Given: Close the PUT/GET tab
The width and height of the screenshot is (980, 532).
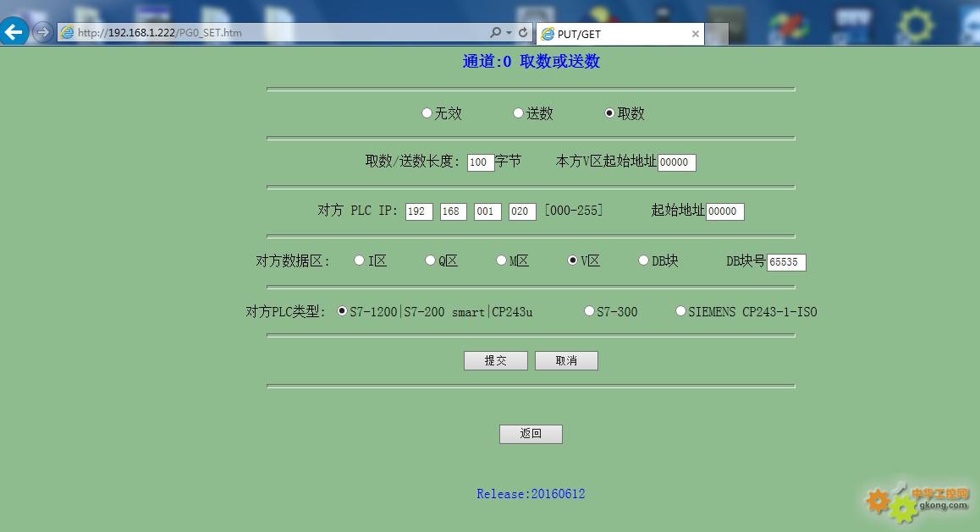Looking at the screenshot, I should coord(695,34).
